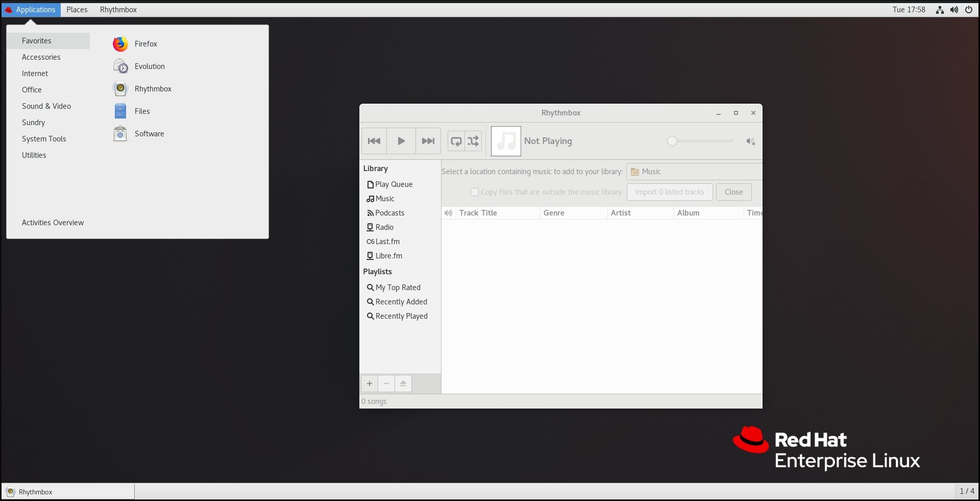Click the minus remove playlist button
Viewport: 980px width, 501px height.
(x=386, y=384)
